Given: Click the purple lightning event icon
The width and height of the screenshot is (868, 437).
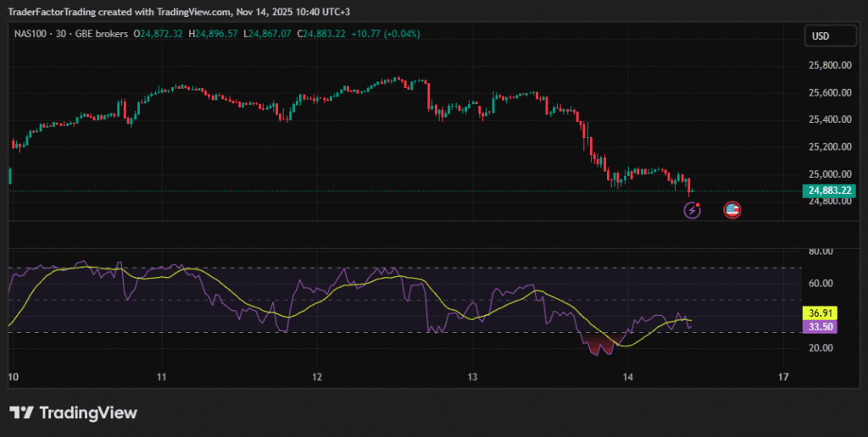Looking at the screenshot, I should click(x=693, y=210).
